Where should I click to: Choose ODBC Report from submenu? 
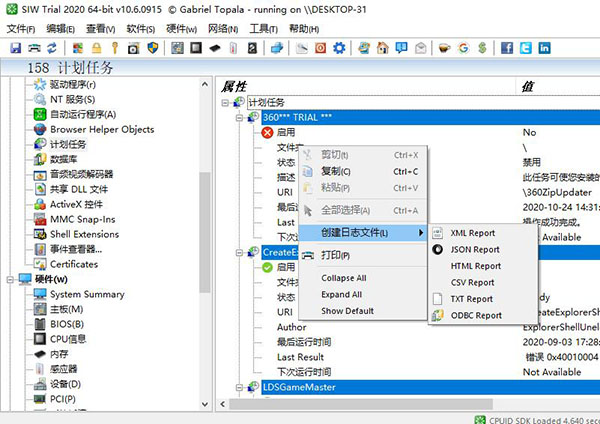click(x=483, y=315)
